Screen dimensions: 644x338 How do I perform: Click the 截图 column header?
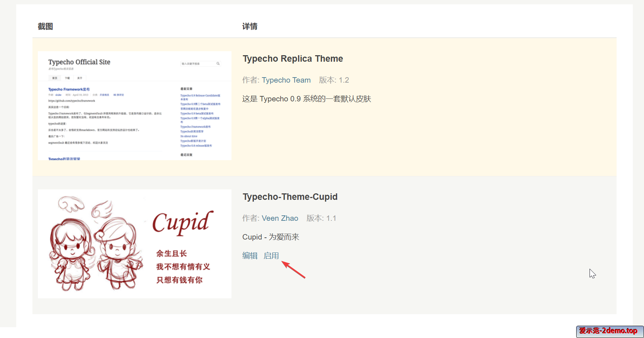point(45,26)
